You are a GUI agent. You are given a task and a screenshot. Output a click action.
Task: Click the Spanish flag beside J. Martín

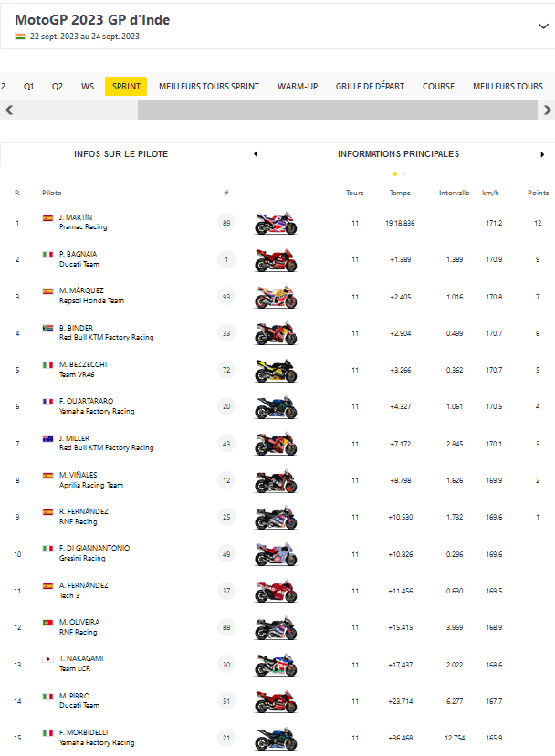[x=47, y=218]
